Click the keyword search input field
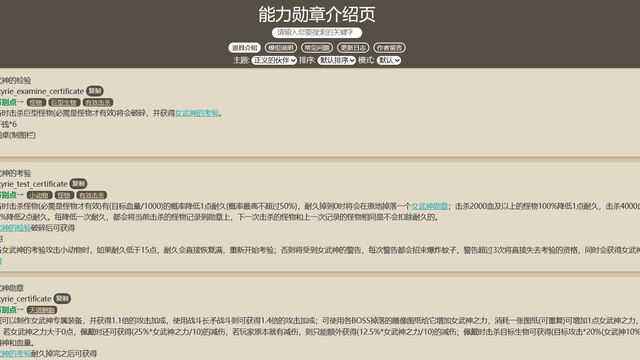This screenshot has width=640, height=360. (317, 32)
